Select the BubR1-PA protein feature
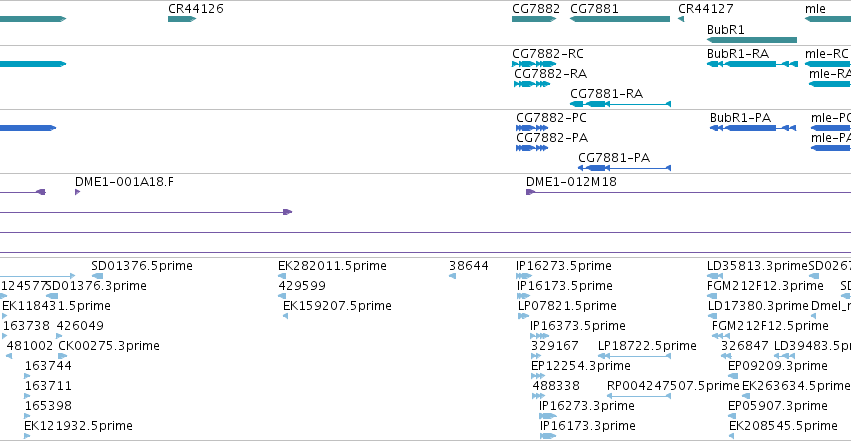851x441 pixels. 753,128
